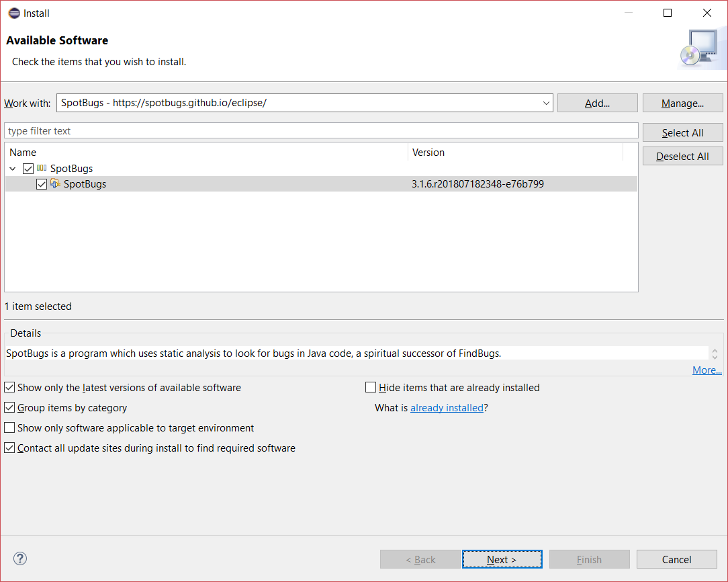The image size is (728, 582).
Task: Maximize the Install dialog window
Action: [x=668, y=13]
